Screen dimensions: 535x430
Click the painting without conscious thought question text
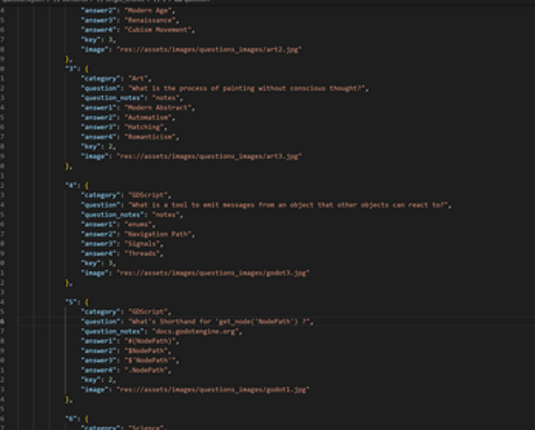pyautogui.click(x=247, y=88)
